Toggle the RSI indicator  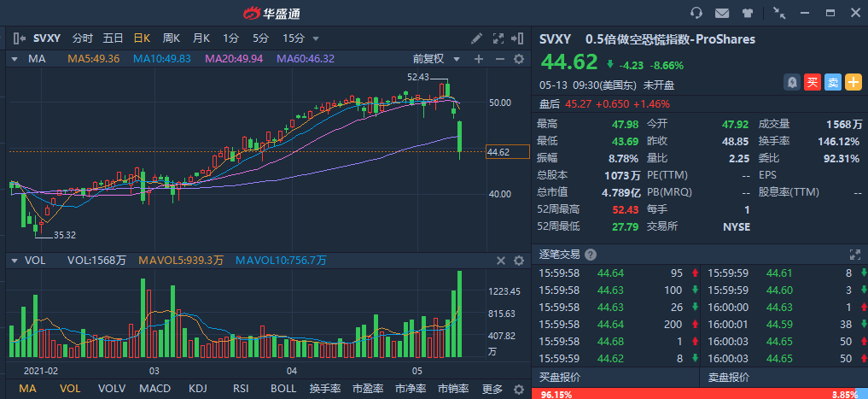click(x=241, y=389)
